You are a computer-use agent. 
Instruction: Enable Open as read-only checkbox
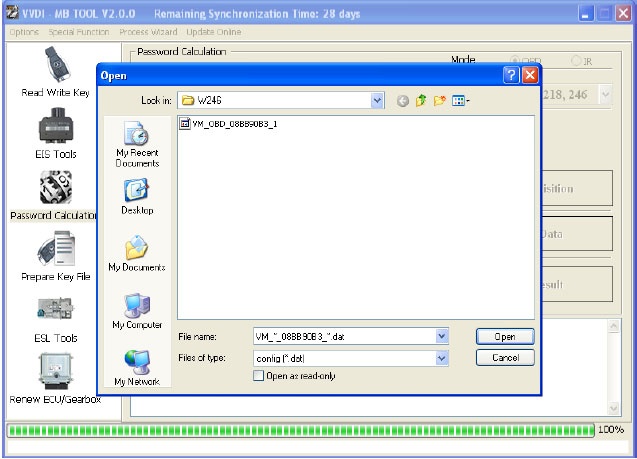tap(259, 376)
